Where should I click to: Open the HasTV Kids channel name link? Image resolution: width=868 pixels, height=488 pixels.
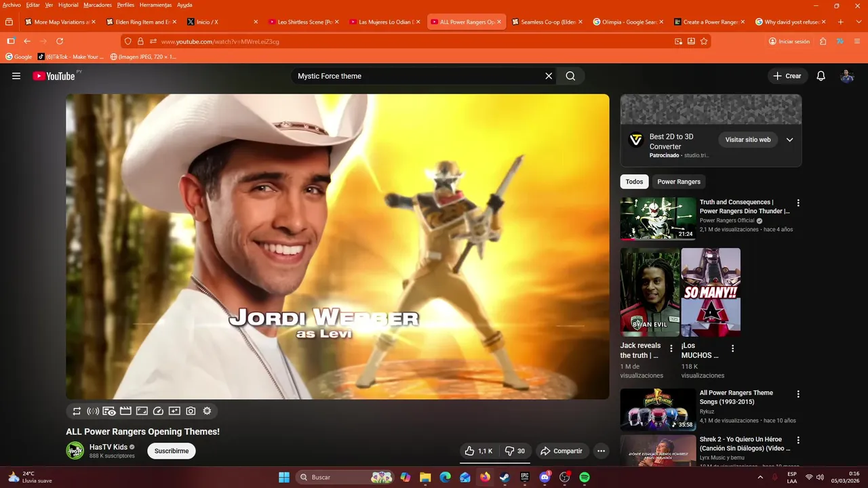(x=108, y=447)
